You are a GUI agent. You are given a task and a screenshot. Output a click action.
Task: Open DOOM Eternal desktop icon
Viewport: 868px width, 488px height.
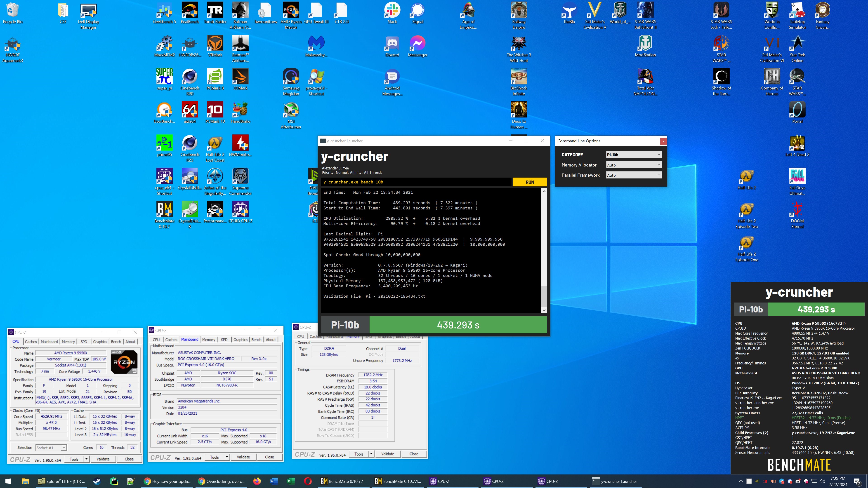point(797,215)
